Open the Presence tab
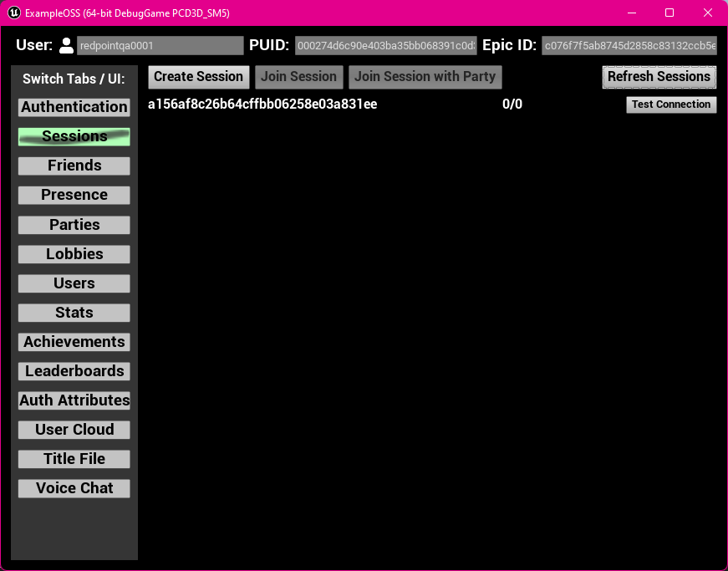 click(74, 195)
